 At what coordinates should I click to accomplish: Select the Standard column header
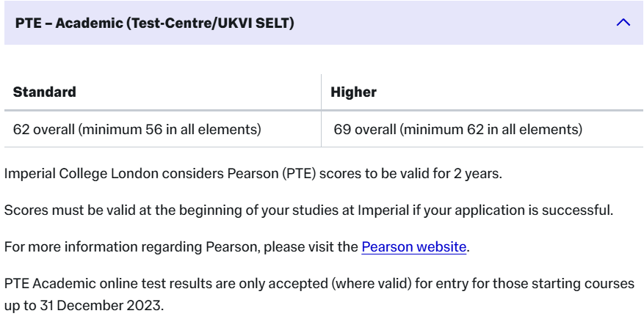[45, 92]
